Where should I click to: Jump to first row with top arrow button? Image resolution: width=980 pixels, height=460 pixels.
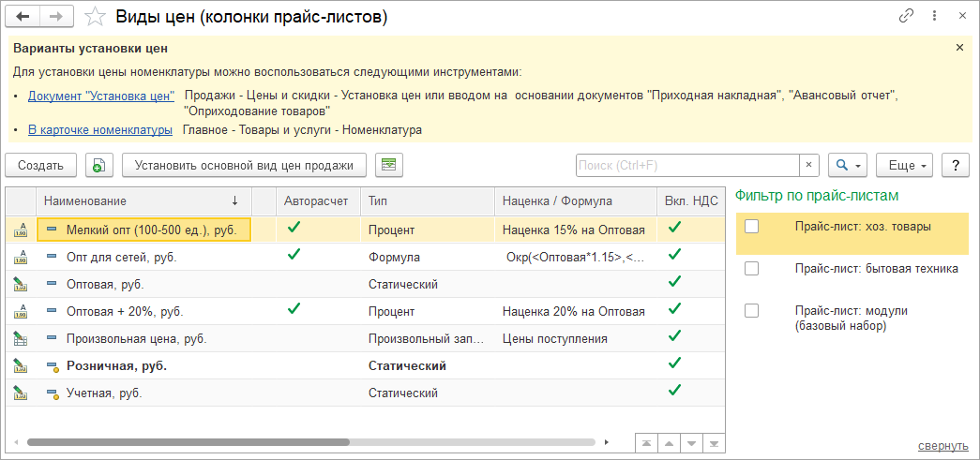point(646,443)
